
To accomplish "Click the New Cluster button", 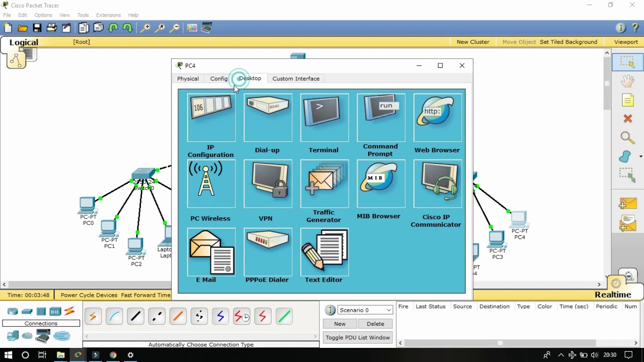I will [x=473, y=42].
